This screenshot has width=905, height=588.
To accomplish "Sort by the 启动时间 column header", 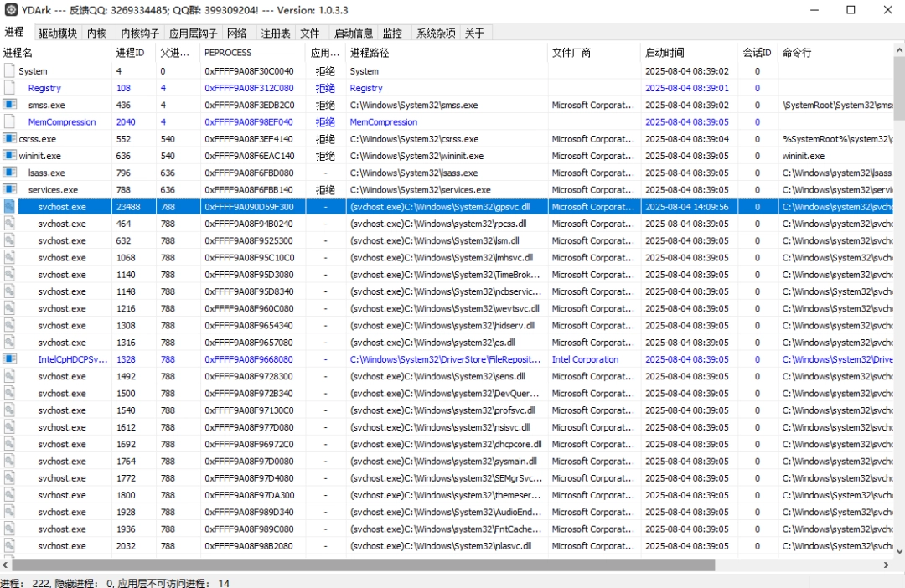I will [x=665, y=53].
